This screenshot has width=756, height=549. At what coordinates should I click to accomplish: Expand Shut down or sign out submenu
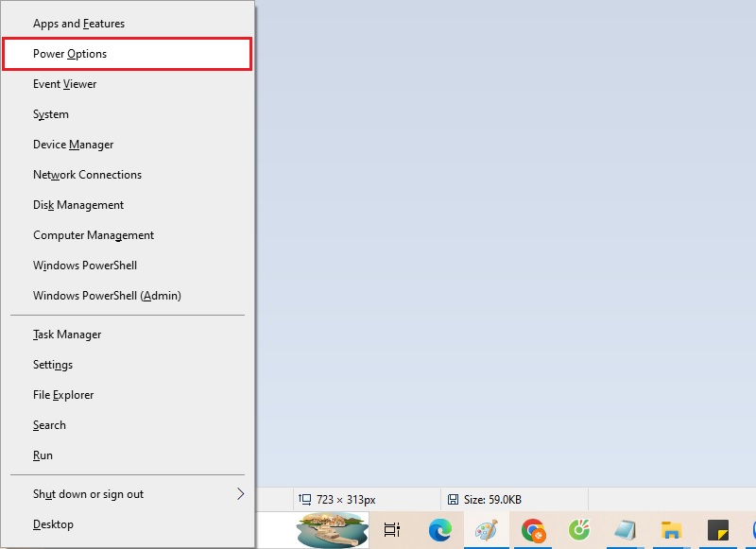[128, 494]
